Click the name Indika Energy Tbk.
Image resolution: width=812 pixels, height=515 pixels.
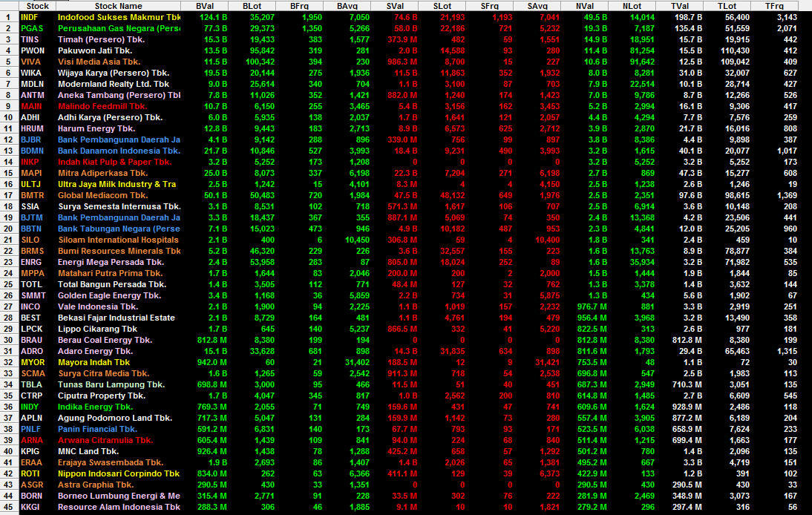click(95, 407)
